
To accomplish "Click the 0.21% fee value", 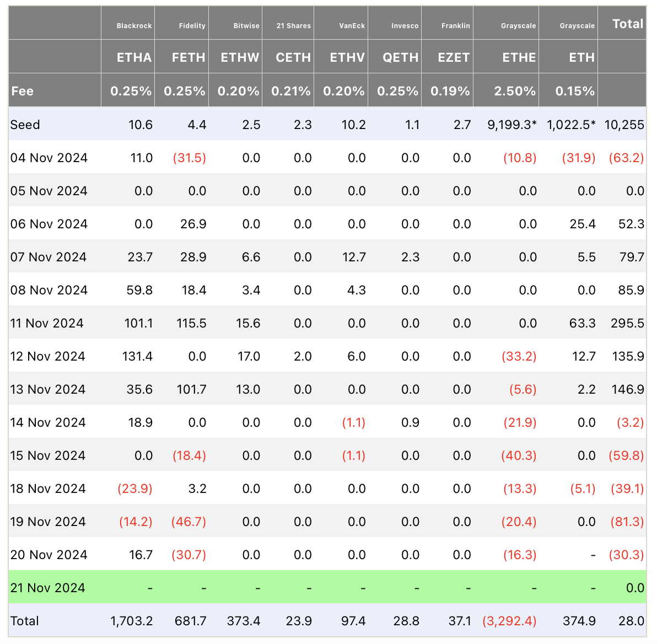I will click(x=291, y=91).
